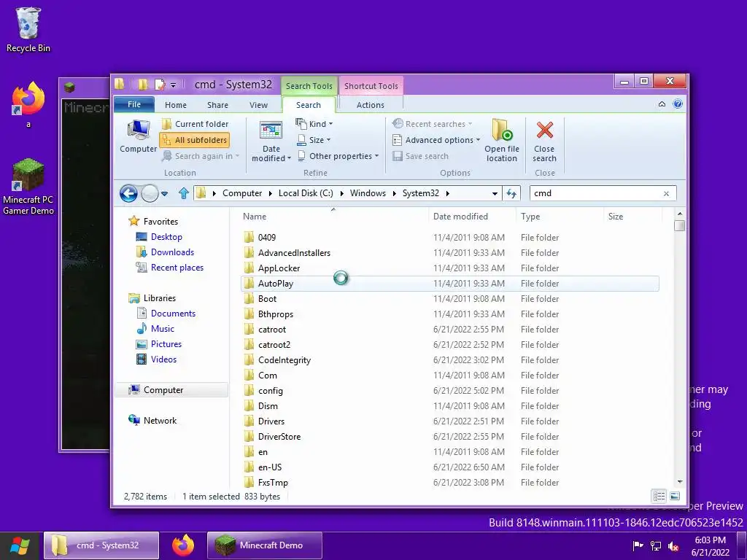Switch to the Home ribbon tab

[x=176, y=105]
